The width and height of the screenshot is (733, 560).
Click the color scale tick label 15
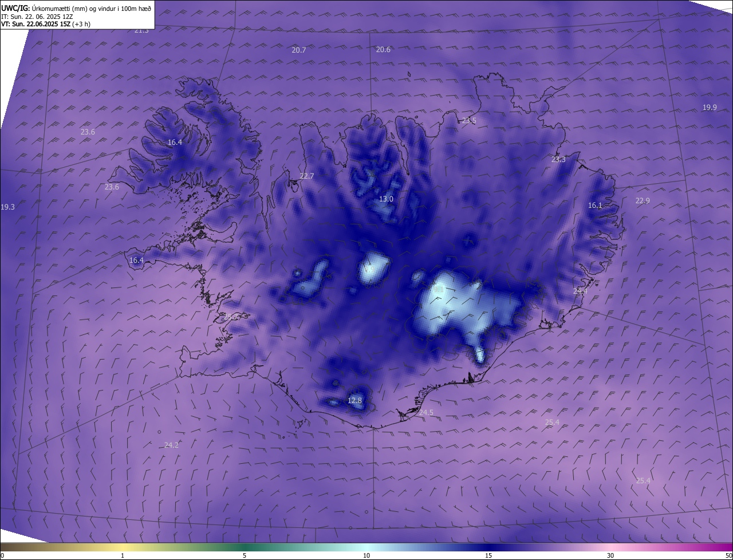pos(488,556)
